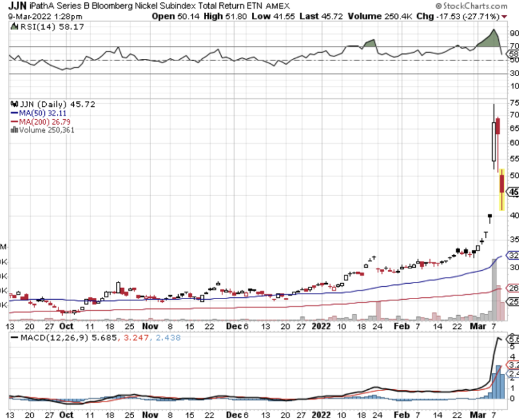Click the green overbought RSI area in January
This screenshot has width=519, height=420.
371,44
